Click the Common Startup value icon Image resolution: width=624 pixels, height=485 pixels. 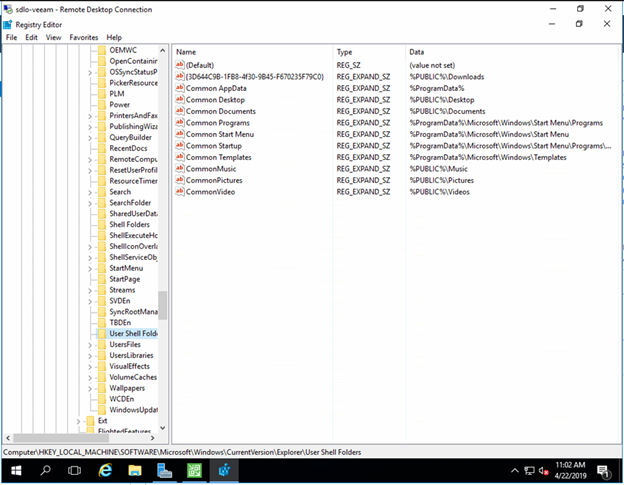click(180, 146)
